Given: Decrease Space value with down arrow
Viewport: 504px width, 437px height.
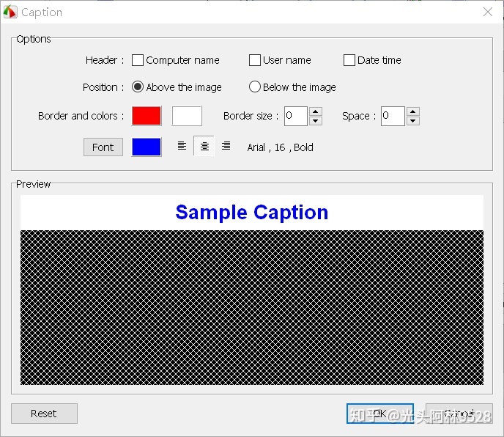Looking at the screenshot, I should [x=413, y=121].
